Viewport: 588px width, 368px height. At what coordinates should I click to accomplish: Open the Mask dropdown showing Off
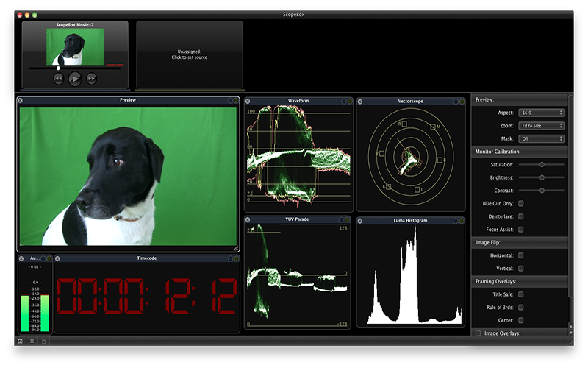click(542, 138)
